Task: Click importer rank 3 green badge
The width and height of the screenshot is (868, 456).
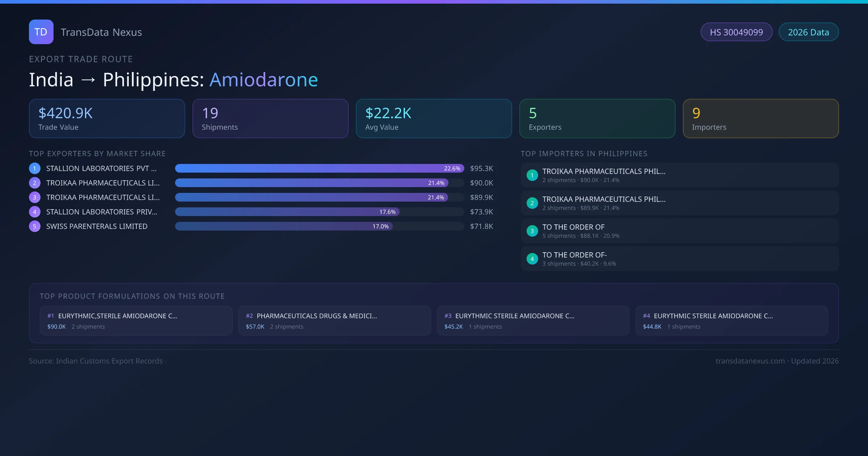Action: (532, 231)
